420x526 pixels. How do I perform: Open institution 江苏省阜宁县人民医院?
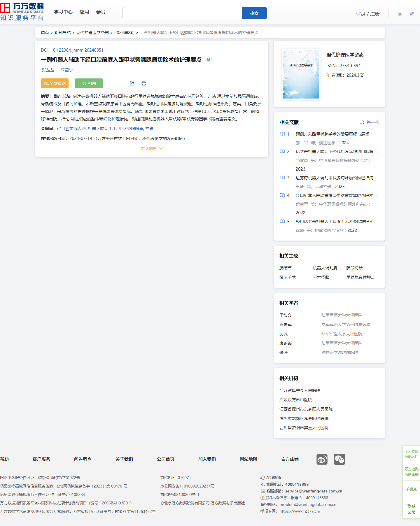[x=300, y=390]
